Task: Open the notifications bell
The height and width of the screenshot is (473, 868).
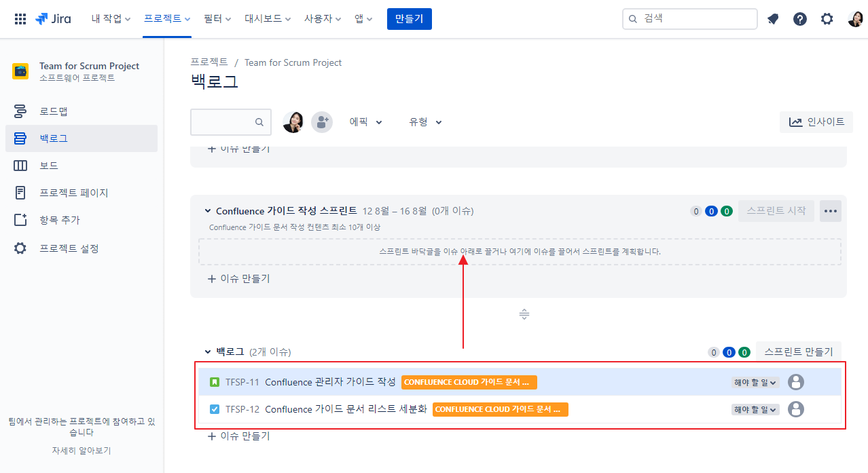Action: click(773, 19)
